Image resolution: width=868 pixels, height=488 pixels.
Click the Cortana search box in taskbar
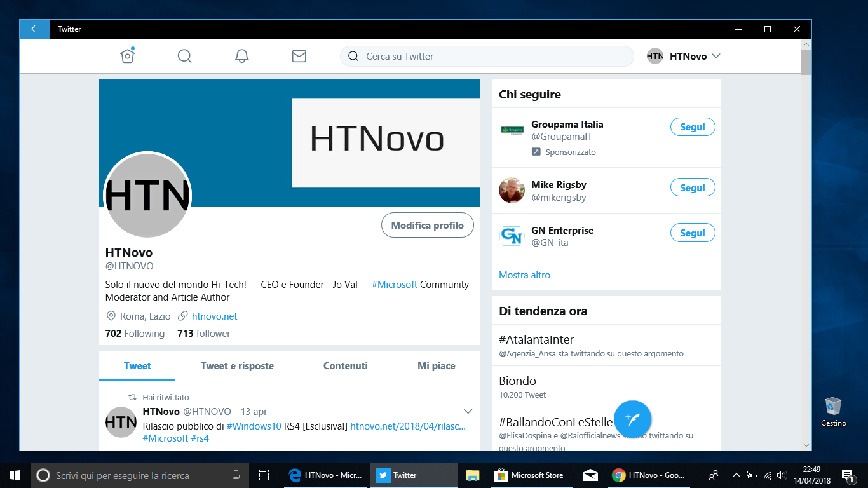139,475
